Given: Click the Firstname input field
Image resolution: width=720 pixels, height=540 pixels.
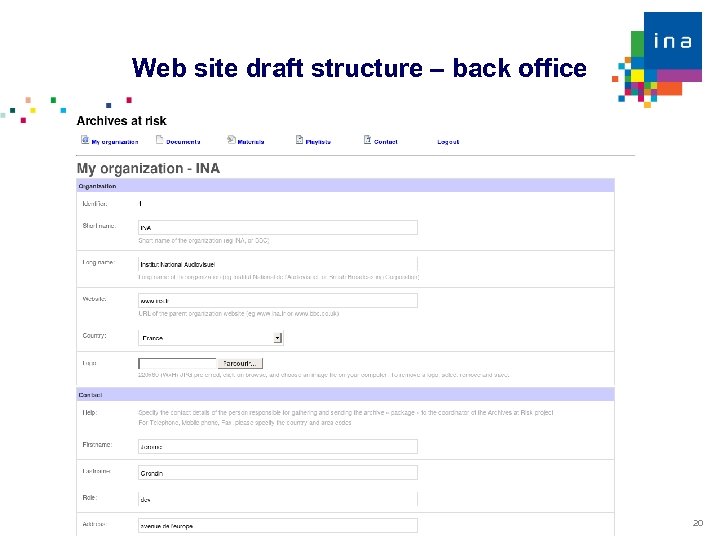Looking at the screenshot, I should [x=278, y=446].
